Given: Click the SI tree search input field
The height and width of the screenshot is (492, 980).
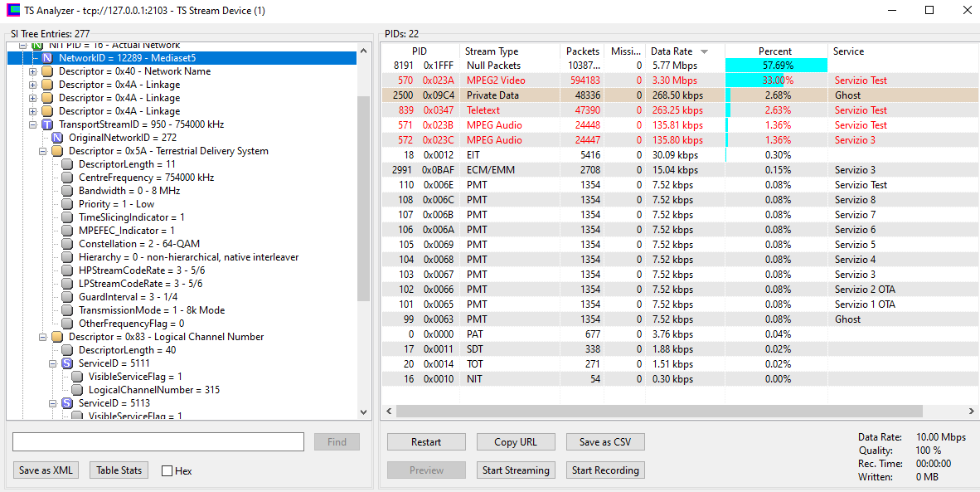Looking at the screenshot, I should (158, 442).
